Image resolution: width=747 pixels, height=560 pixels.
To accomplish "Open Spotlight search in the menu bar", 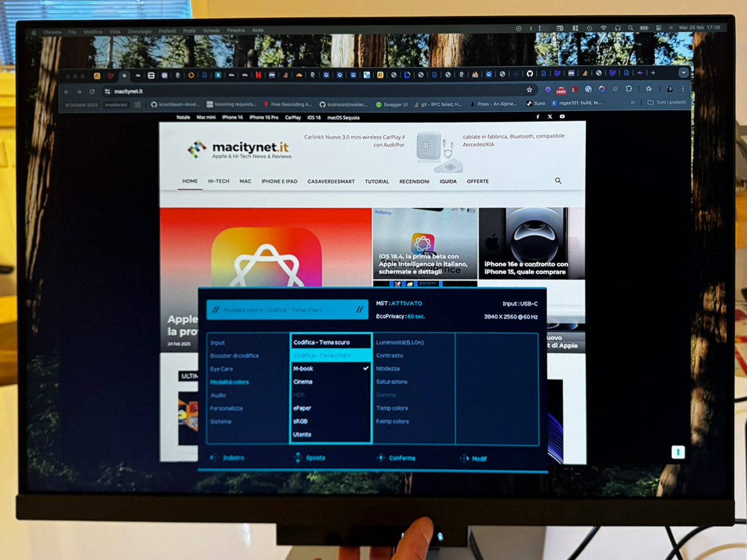I will point(631,28).
